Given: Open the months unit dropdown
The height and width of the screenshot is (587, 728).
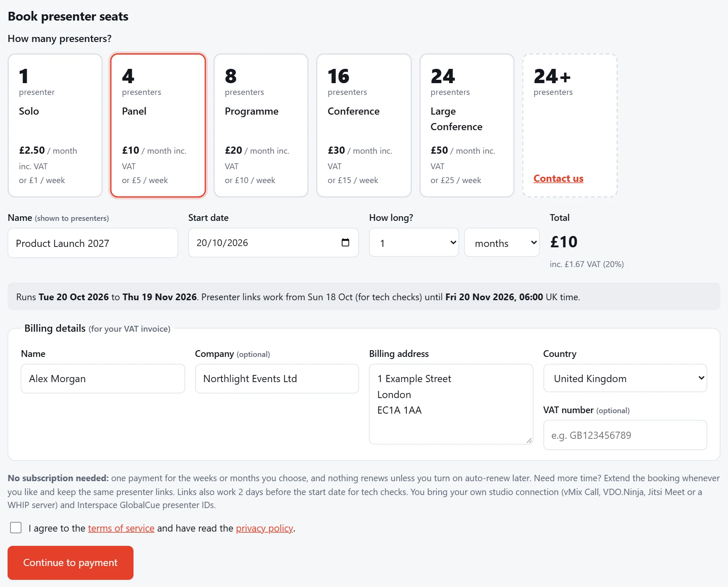Looking at the screenshot, I should pos(502,242).
